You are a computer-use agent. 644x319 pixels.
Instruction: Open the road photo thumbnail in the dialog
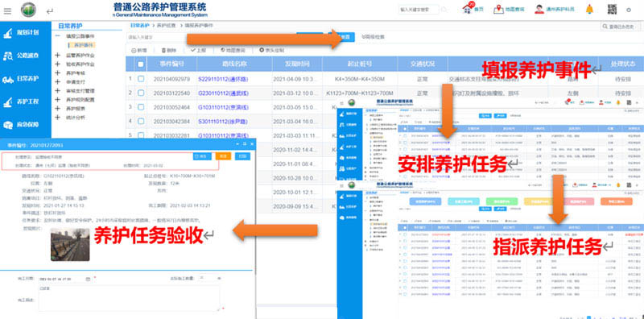pyautogui.click(x=70, y=244)
